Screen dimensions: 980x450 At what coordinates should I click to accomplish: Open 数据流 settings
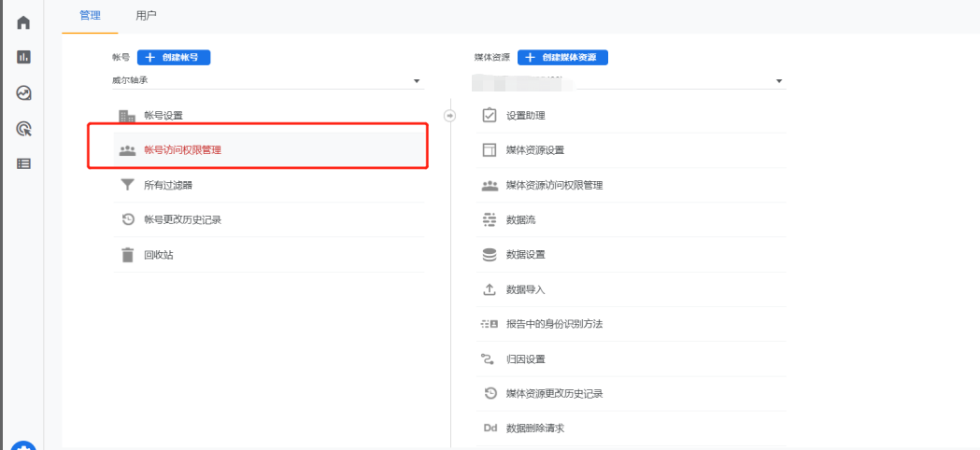pyautogui.click(x=520, y=220)
